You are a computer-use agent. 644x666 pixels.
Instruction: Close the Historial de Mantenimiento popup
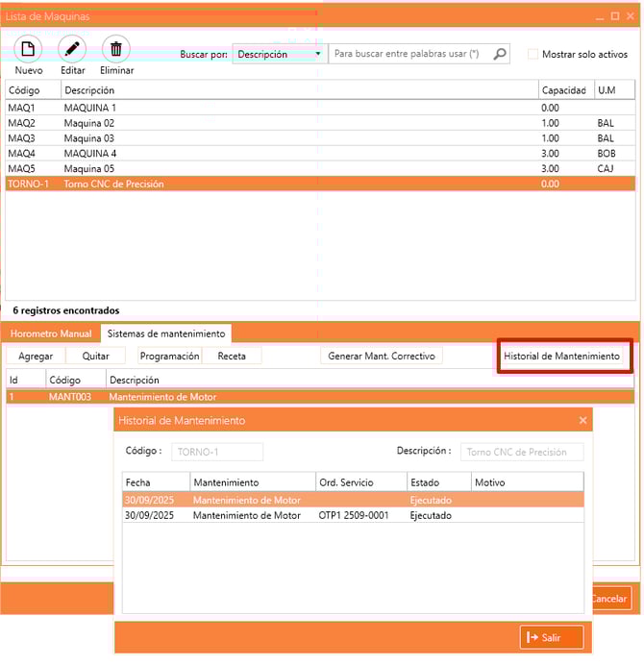pyautogui.click(x=582, y=420)
